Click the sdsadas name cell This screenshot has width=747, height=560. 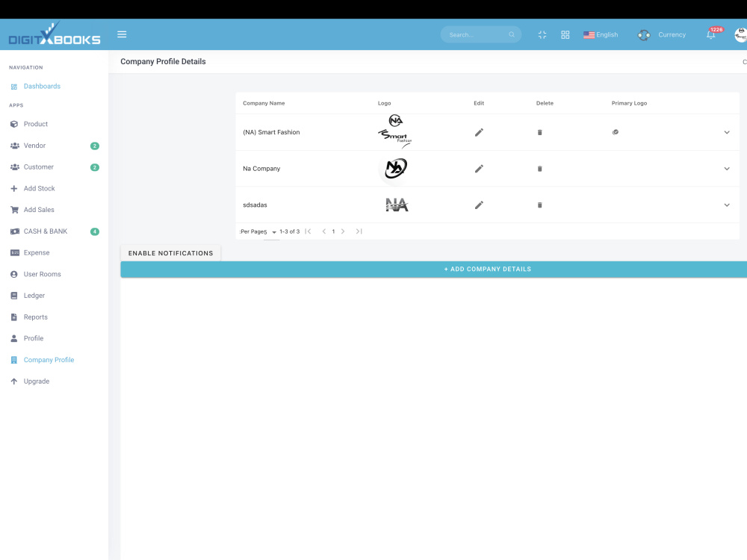coord(255,205)
